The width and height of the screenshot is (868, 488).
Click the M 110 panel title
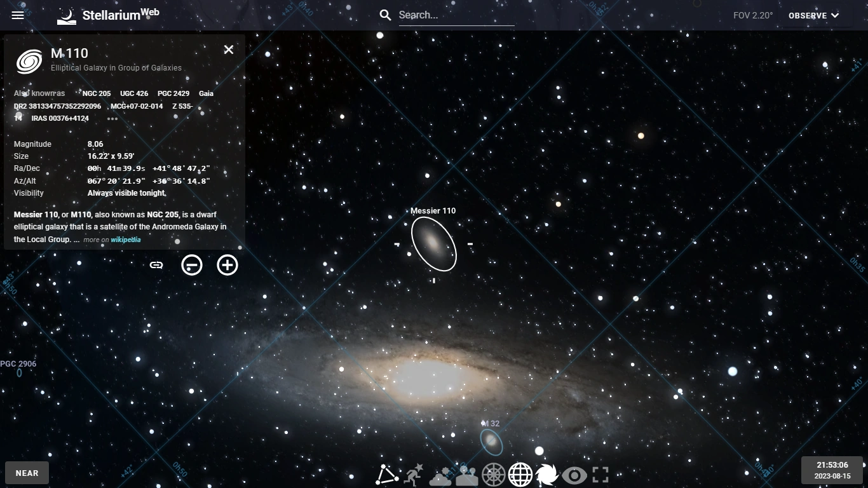tap(69, 53)
